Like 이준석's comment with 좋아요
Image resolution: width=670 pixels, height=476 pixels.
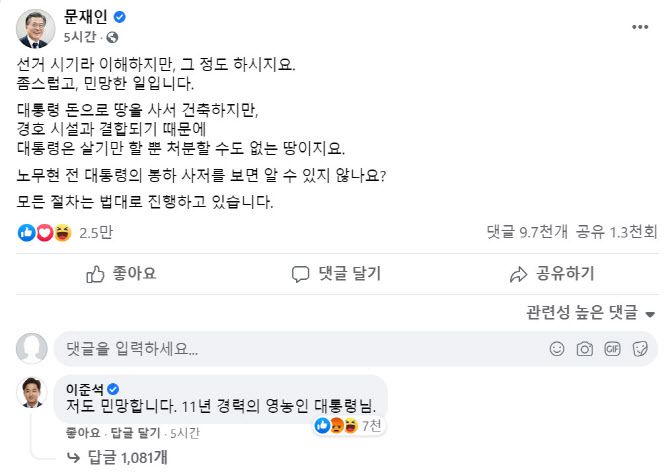(82, 432)
